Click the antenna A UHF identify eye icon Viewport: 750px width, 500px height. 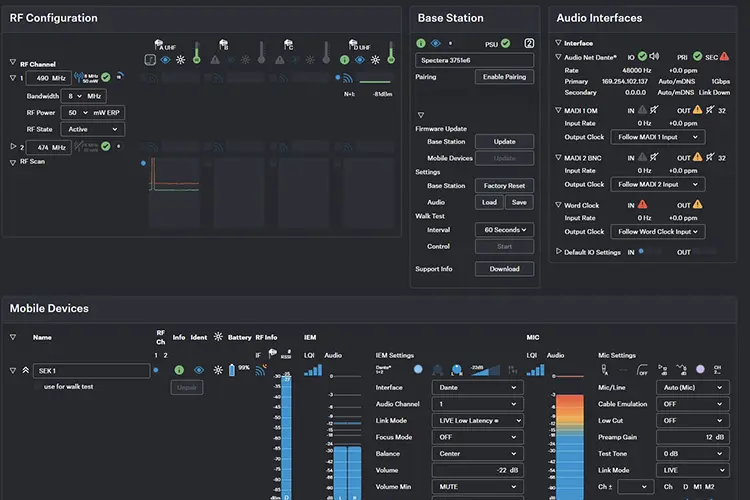point(165,60)
